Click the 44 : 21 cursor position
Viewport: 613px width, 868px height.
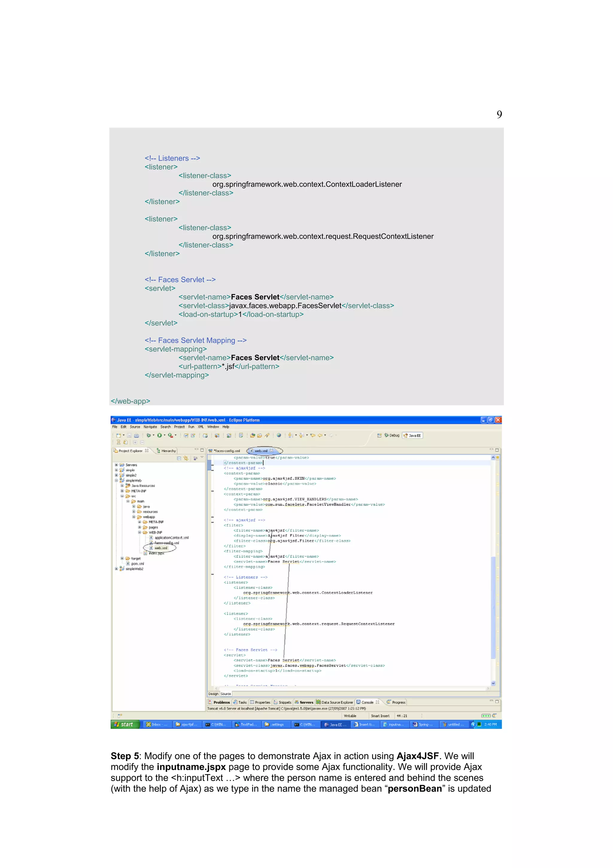(402, 716)
